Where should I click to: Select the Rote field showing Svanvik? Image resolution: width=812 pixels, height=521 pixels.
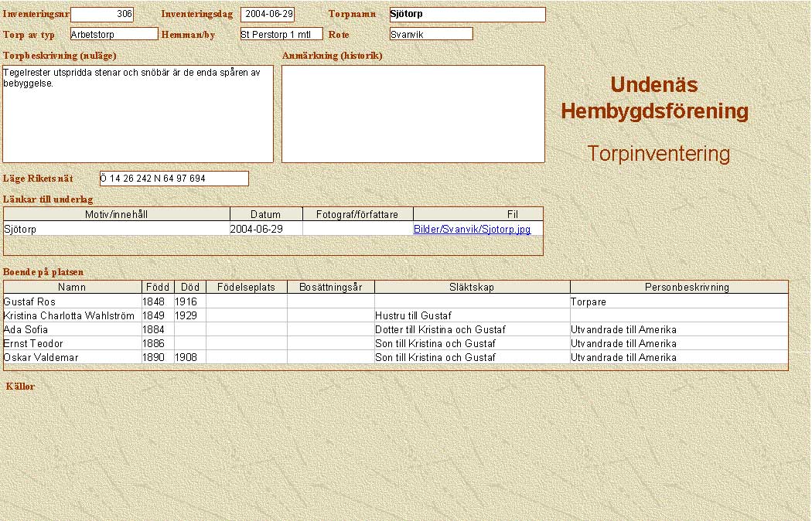click(431, 34)
